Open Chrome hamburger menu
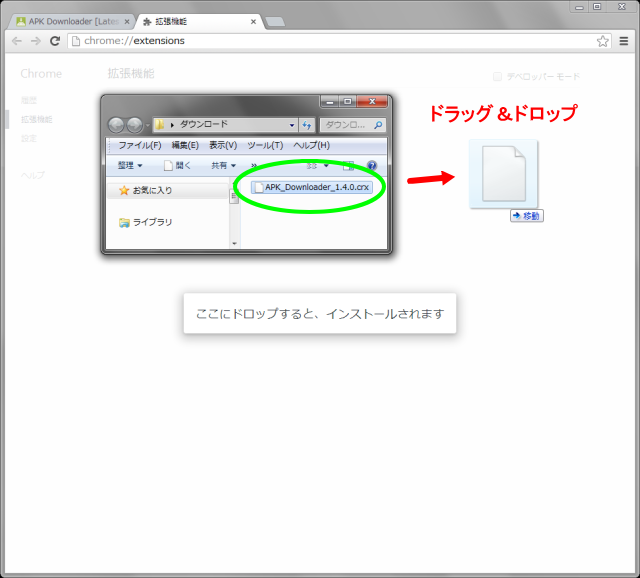The image size is (640, 578). (624, 41)
